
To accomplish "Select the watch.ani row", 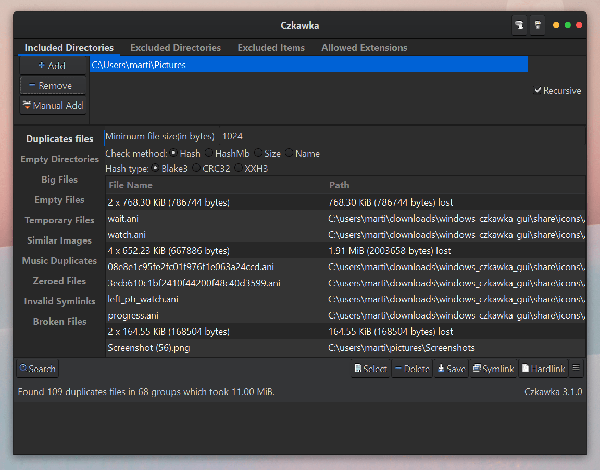I will pos(346,235).
